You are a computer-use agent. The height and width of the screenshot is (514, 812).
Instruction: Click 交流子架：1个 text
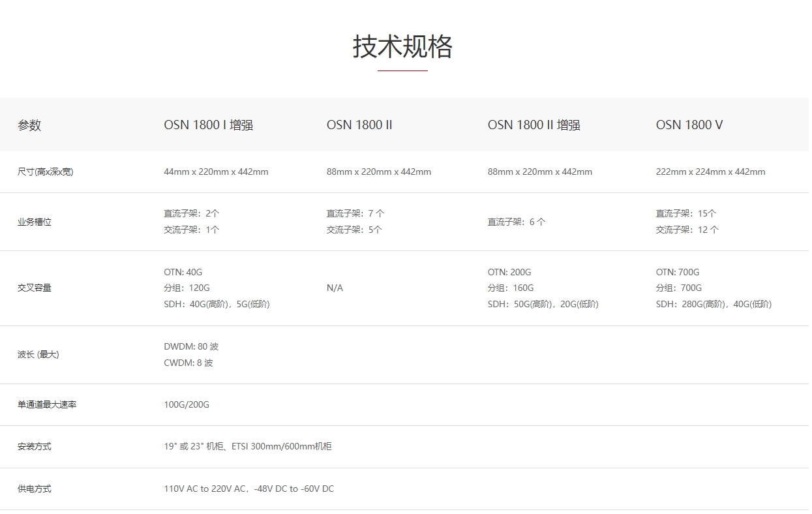pos(192,230)
